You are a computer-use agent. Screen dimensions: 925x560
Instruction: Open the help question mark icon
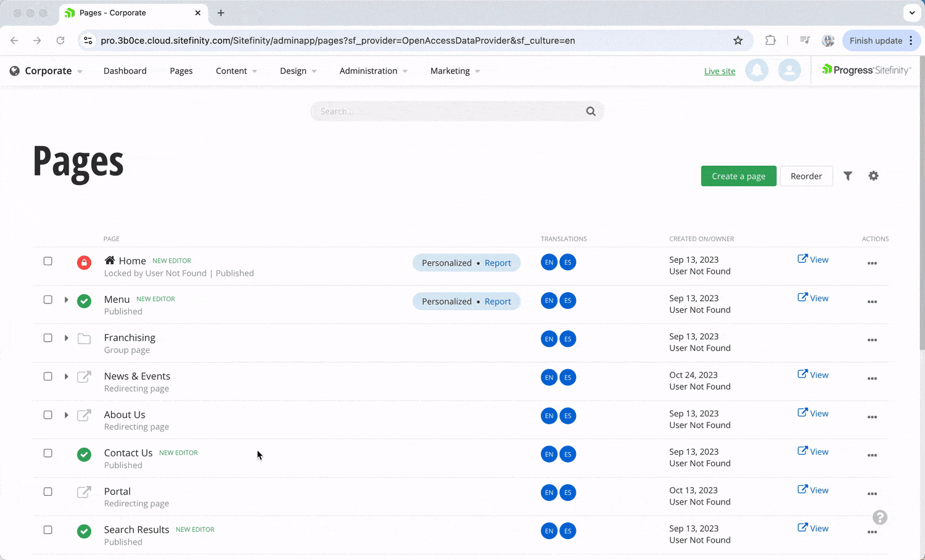point(880,517)
